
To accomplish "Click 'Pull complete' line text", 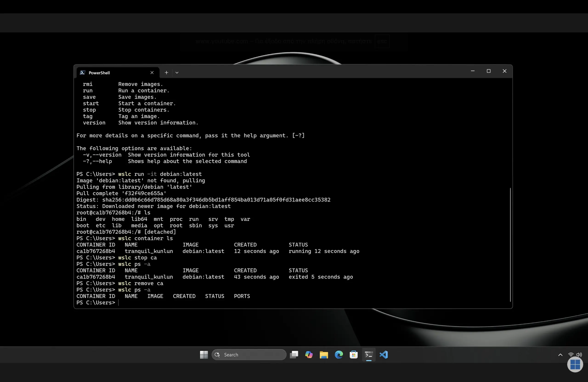I will (x=121, y=193).
